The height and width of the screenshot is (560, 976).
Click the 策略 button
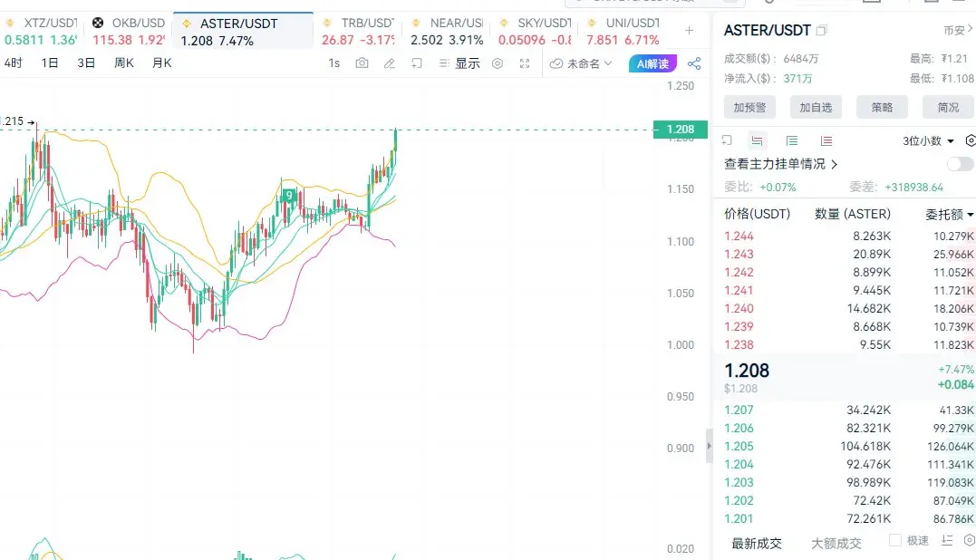(x=882, y=107)
